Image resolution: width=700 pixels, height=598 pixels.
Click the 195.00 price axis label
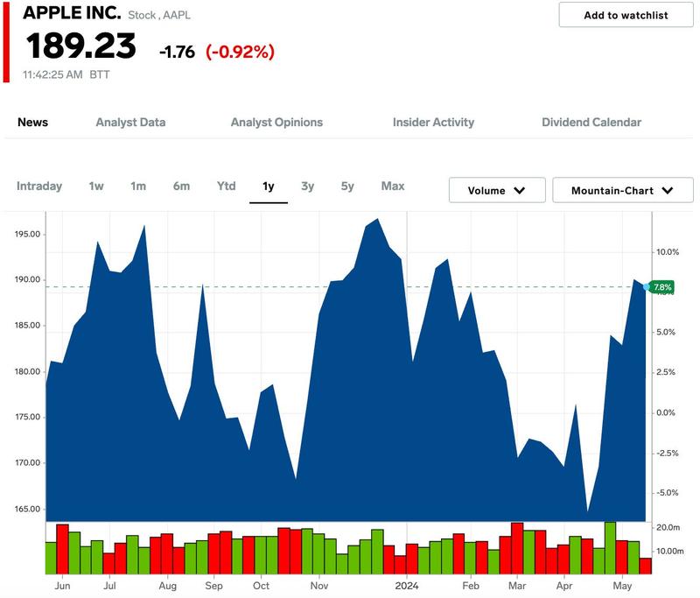[x=27, y=234]
